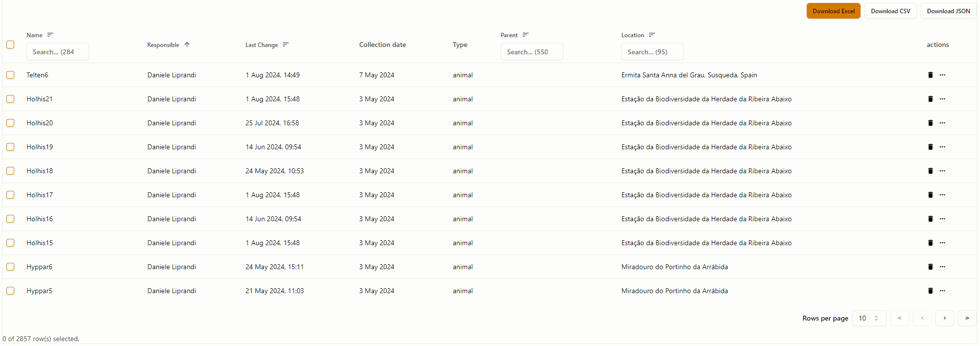
Task: Select the Holhis20 row checkbox
Action: (x=10, y=123)
